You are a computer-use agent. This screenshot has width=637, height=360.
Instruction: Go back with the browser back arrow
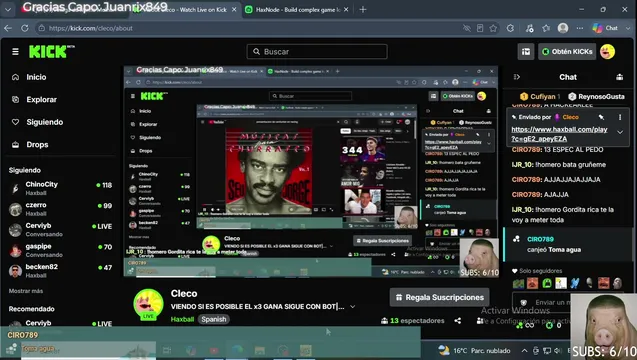click(8, 28)
